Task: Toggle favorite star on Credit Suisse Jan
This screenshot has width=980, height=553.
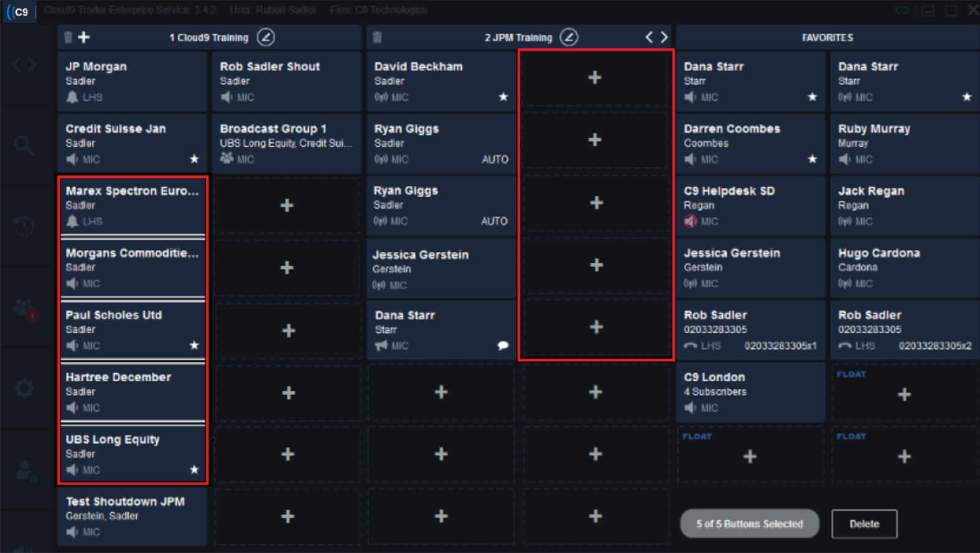Action: pos(194,159)
